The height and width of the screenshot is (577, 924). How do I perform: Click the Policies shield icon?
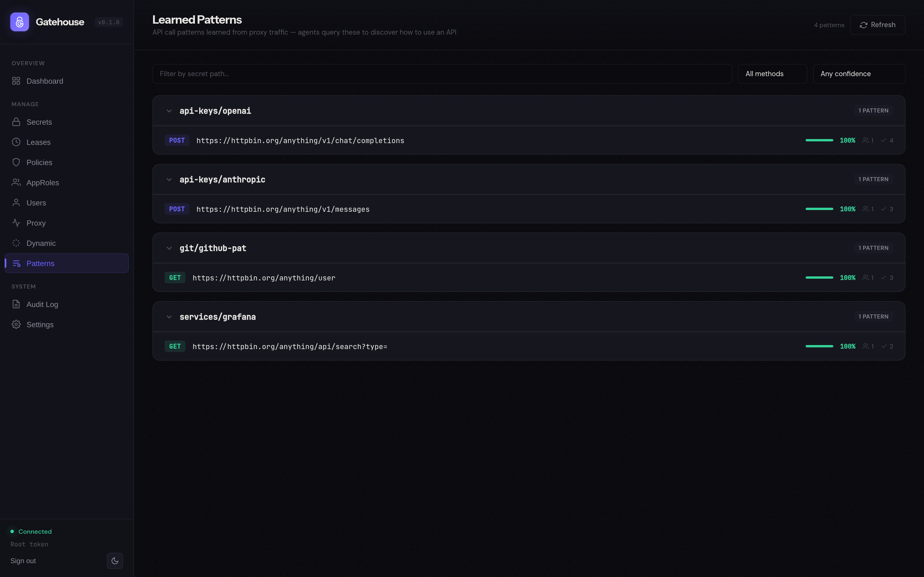[16, 162]
